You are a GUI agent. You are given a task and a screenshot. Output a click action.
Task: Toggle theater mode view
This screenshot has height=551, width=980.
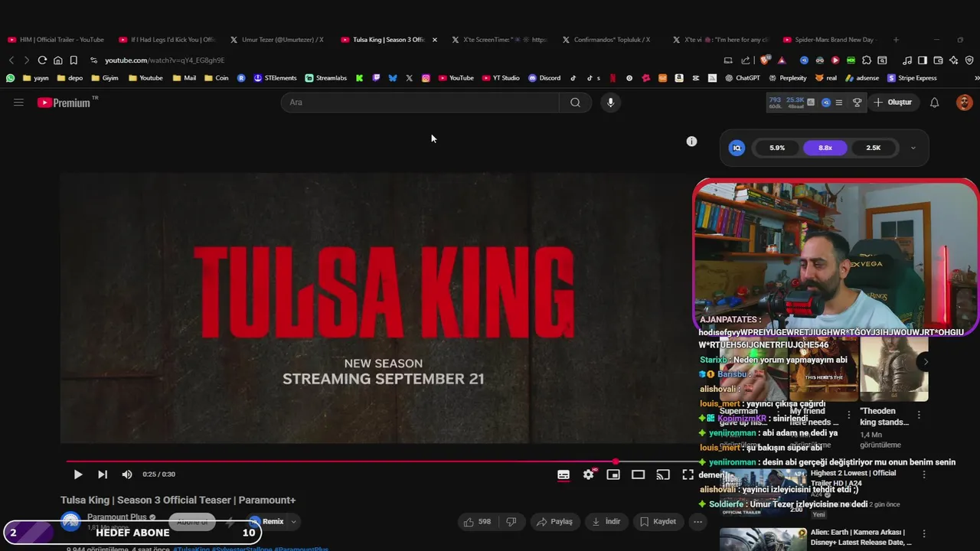pos(638,474)
